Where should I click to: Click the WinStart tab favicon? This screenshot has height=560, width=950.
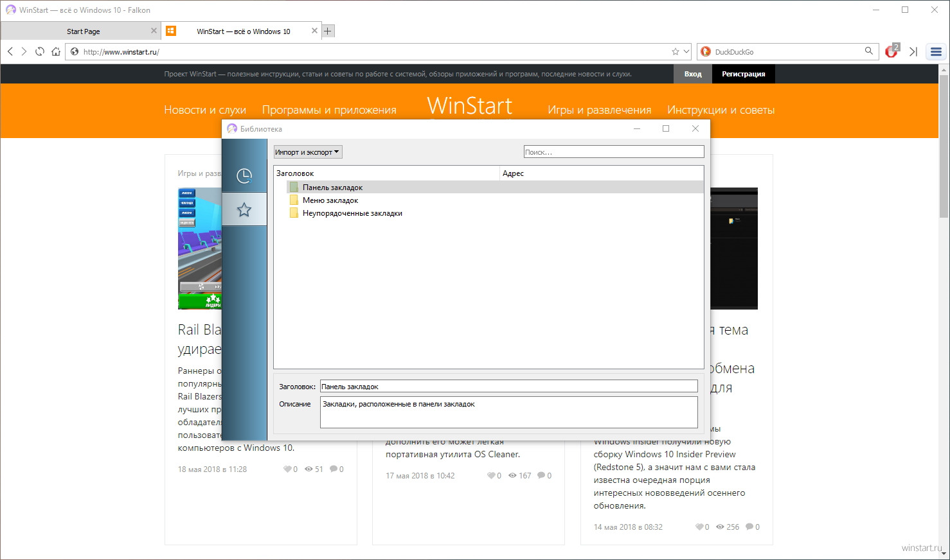(171, 31)
